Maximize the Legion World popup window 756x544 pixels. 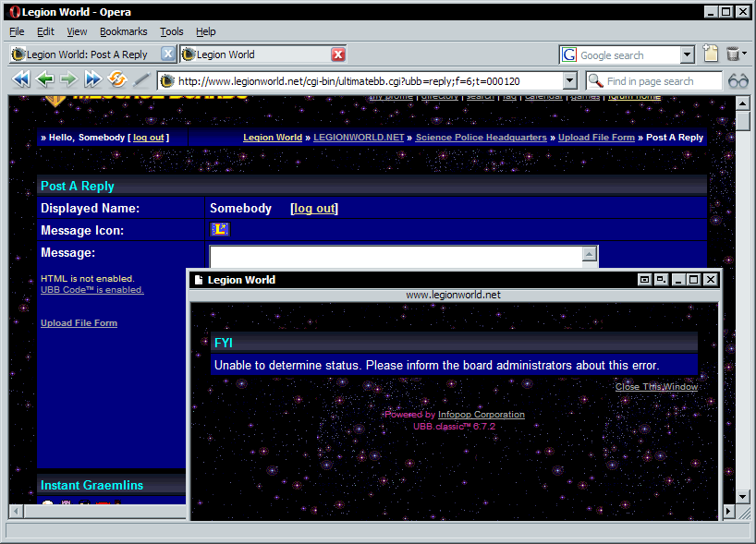[x=694, y=280]
